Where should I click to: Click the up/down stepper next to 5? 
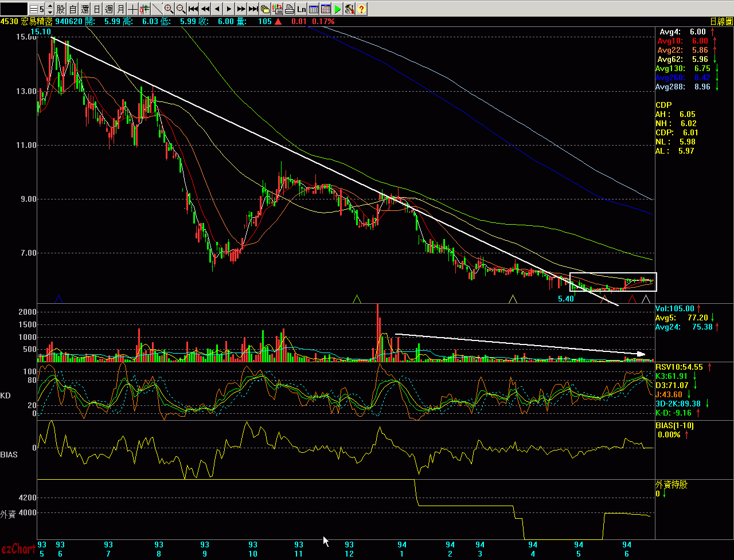(x=50, y=9)
